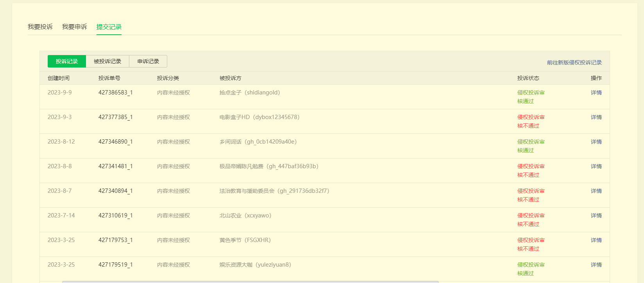644x283 pixels.
Task: Click the date 2023-8-7
Action: click(60, 191)
